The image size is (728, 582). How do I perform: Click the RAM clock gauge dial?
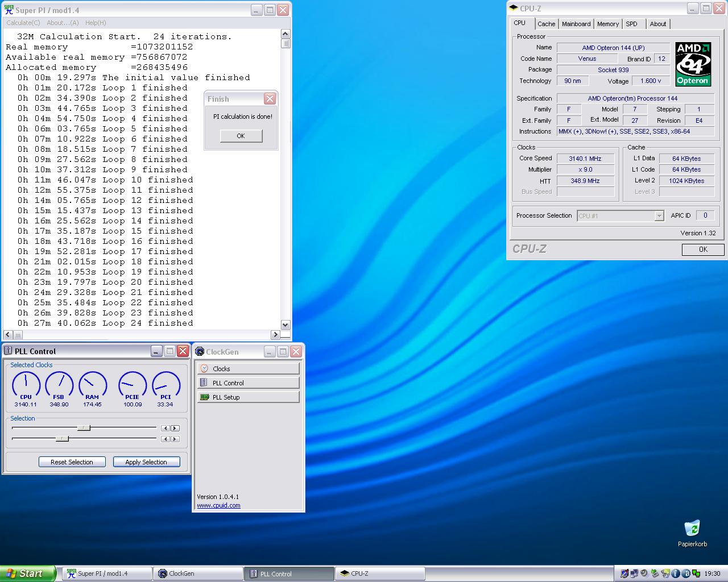[92, 384]
